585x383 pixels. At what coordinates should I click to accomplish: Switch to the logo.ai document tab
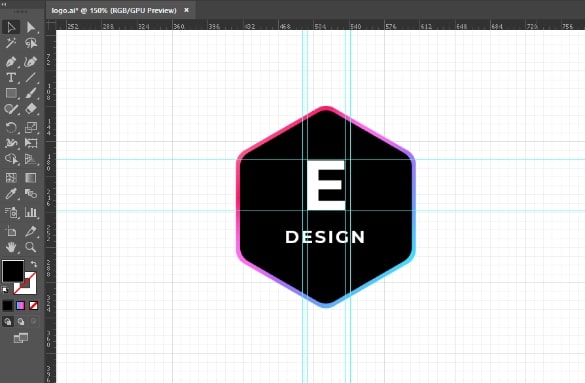click(x=114, y=10)
